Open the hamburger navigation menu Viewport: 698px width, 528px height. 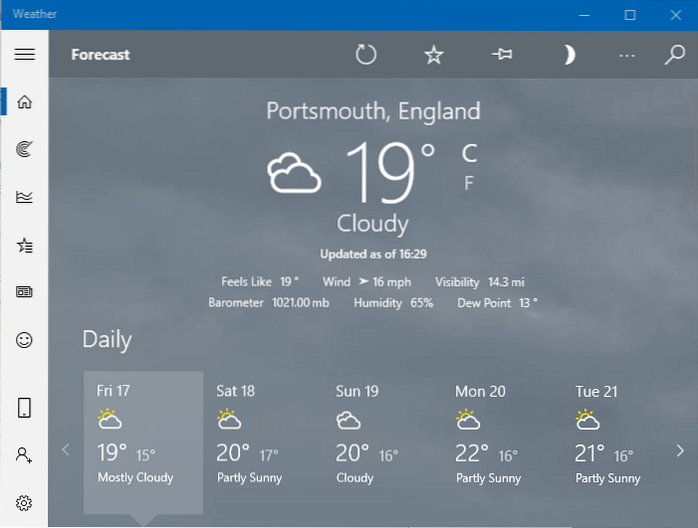click(24, 55)
